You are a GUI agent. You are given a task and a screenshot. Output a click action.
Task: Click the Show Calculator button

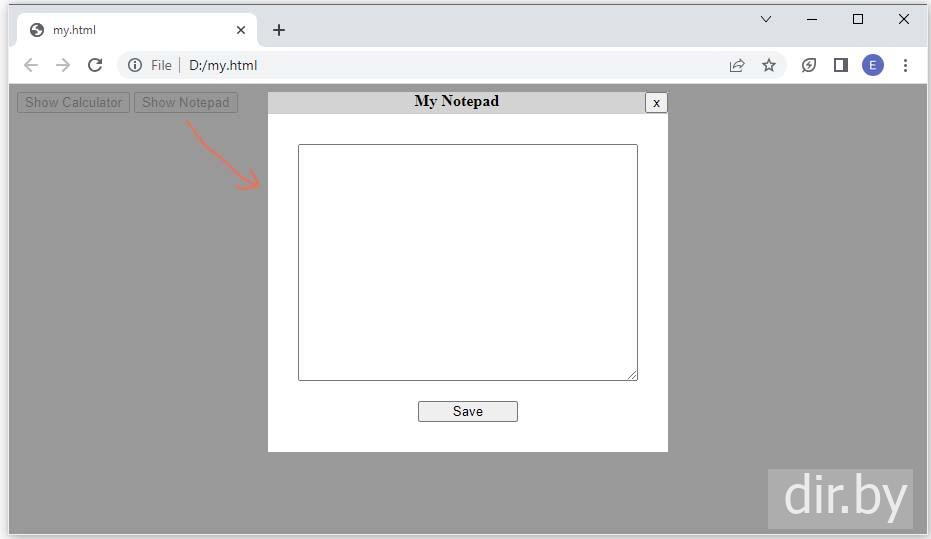(74, 102)
